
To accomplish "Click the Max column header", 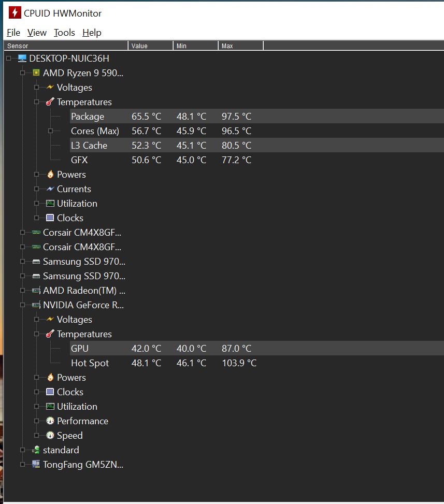I will (x=240, y=46).
